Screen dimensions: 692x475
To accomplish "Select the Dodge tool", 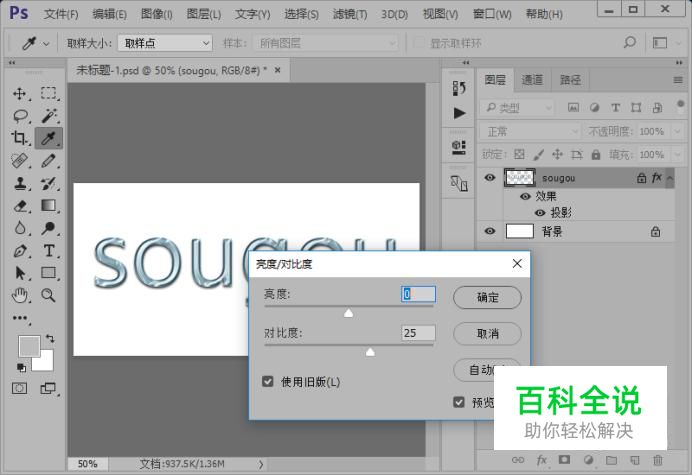I will (48, 228).
